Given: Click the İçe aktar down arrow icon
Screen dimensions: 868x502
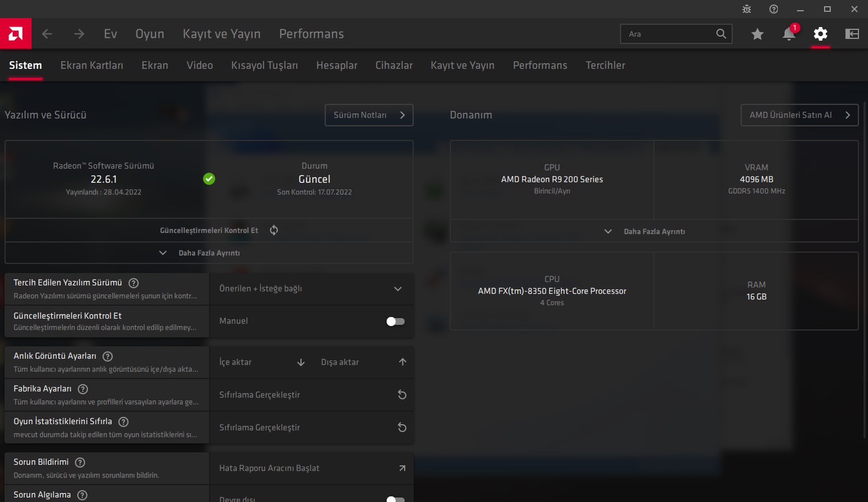Looking at the screenshot, I should (301, 362).
